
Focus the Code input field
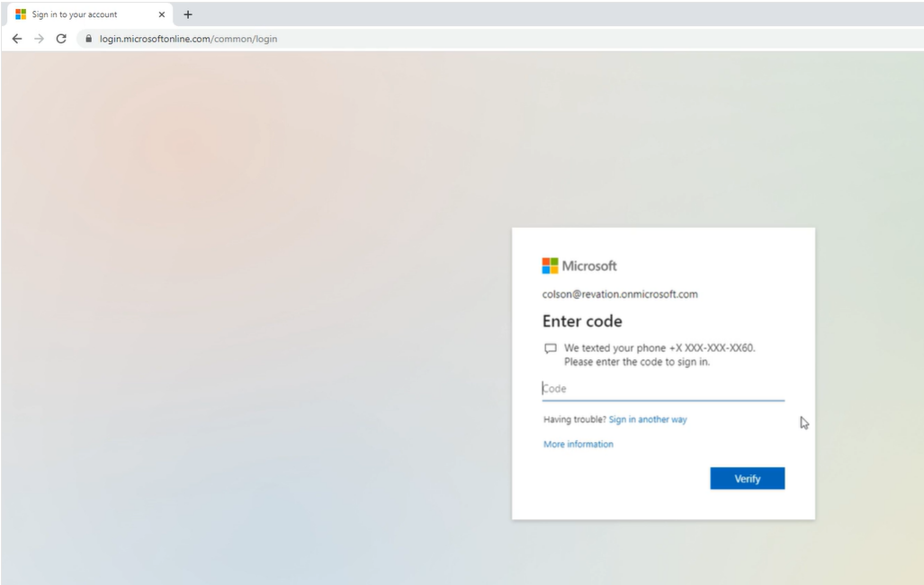[663, 389]
